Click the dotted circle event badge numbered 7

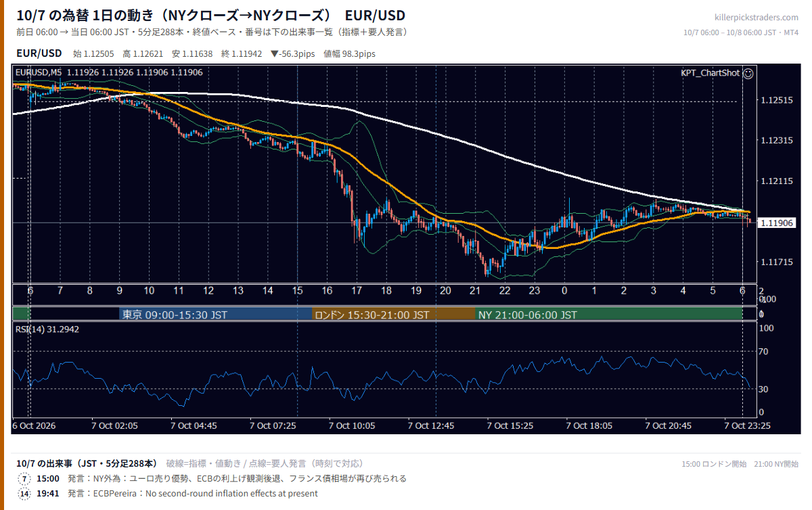click(x=24, y=479)
